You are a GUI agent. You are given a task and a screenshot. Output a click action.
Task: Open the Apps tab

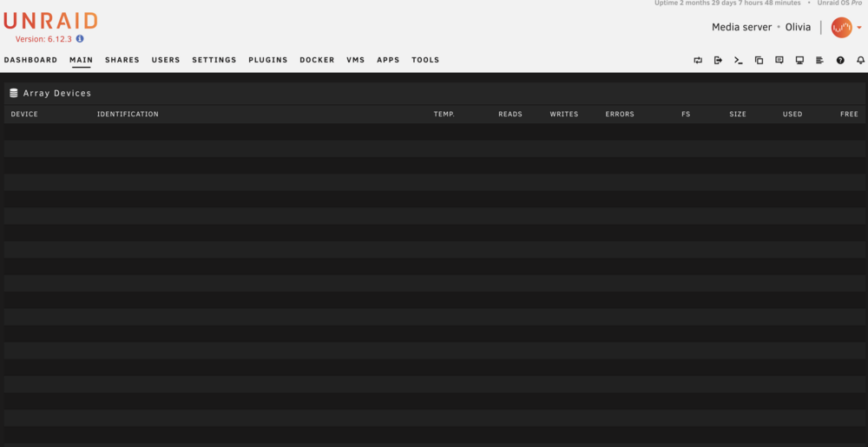pos(388,60)
